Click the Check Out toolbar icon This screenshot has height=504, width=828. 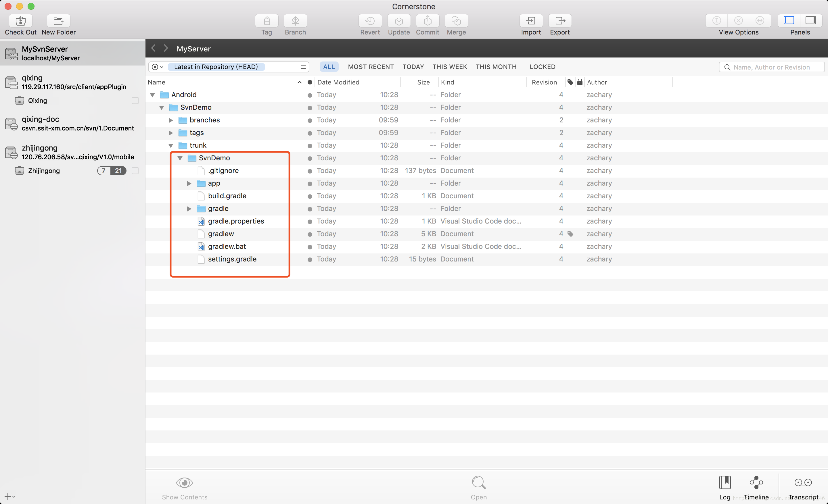(20, 21)
